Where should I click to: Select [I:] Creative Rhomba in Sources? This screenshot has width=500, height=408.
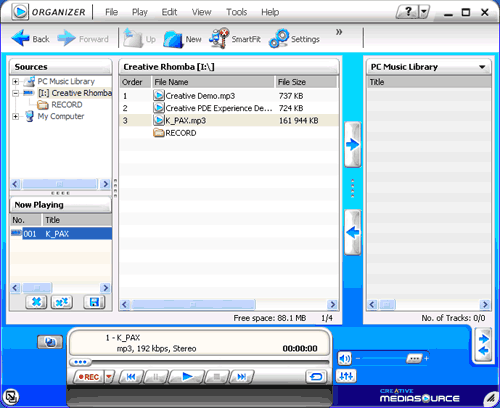coord(75,93)
